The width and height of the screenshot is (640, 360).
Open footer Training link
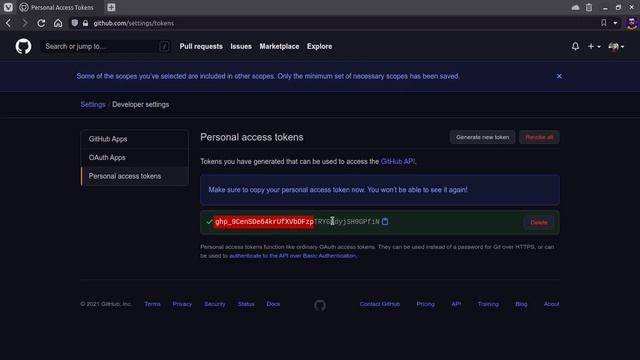point(488,304)
